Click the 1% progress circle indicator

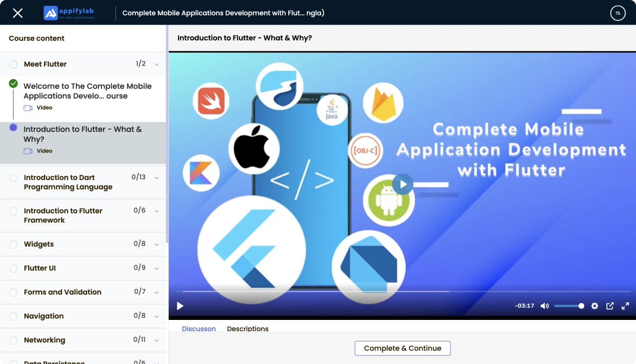click(x=618, y=13)
